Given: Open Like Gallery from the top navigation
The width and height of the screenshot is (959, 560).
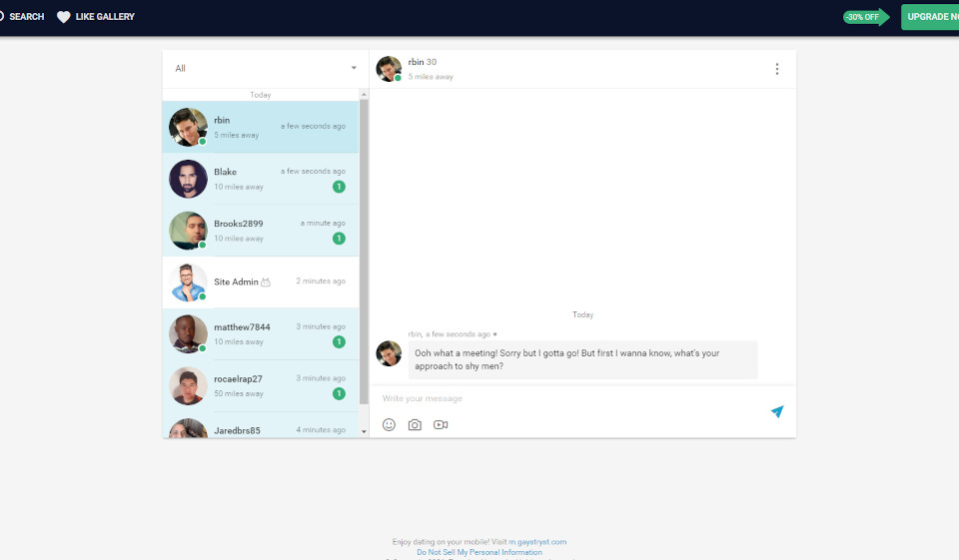Looking at the screenshot, I should click(105, 17).
